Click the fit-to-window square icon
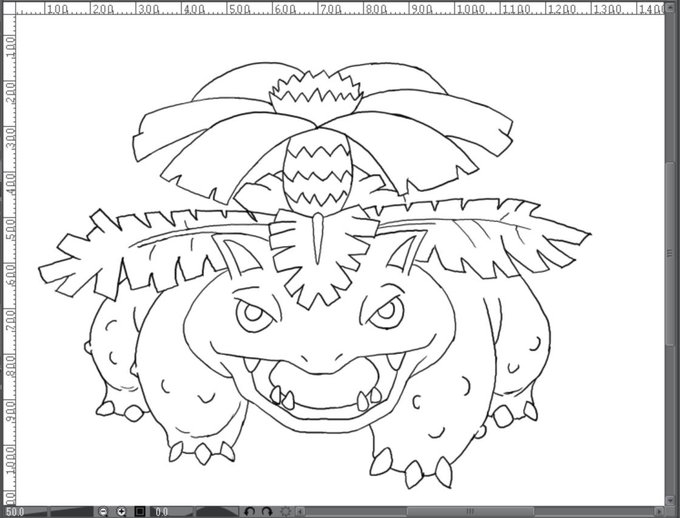The height and width of the screenshot is (518, 680). point(140,512)
